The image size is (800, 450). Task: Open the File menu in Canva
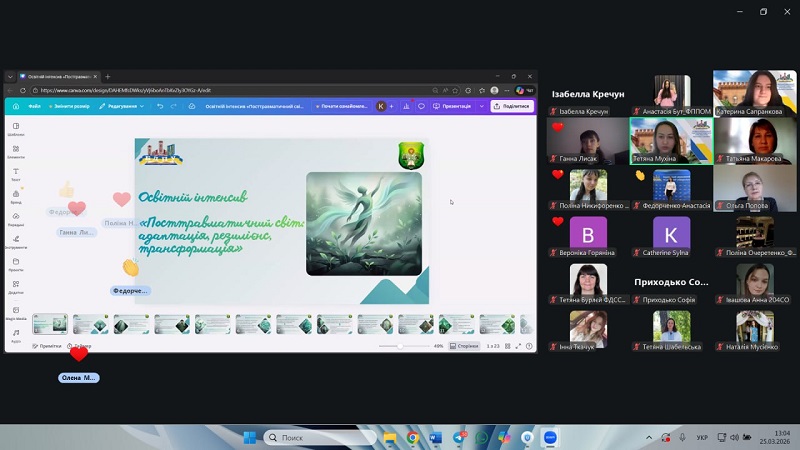[32, 106]
